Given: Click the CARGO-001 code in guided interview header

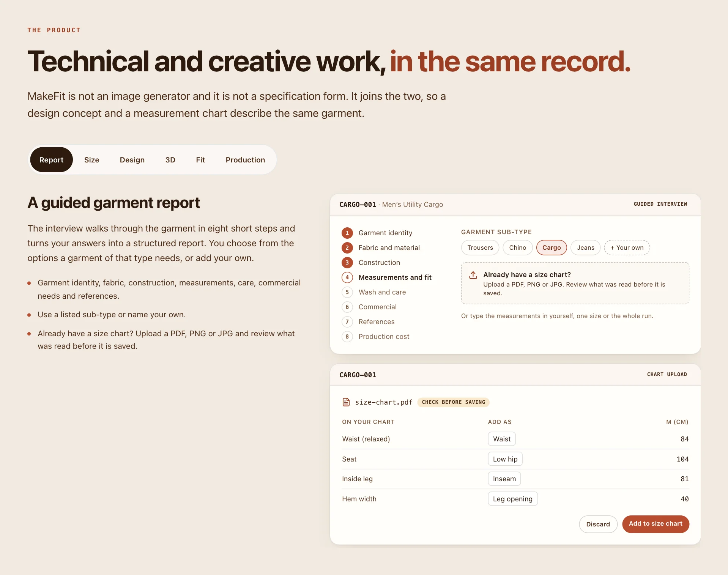Looking at the screenshot, I should tap(358, 205).
